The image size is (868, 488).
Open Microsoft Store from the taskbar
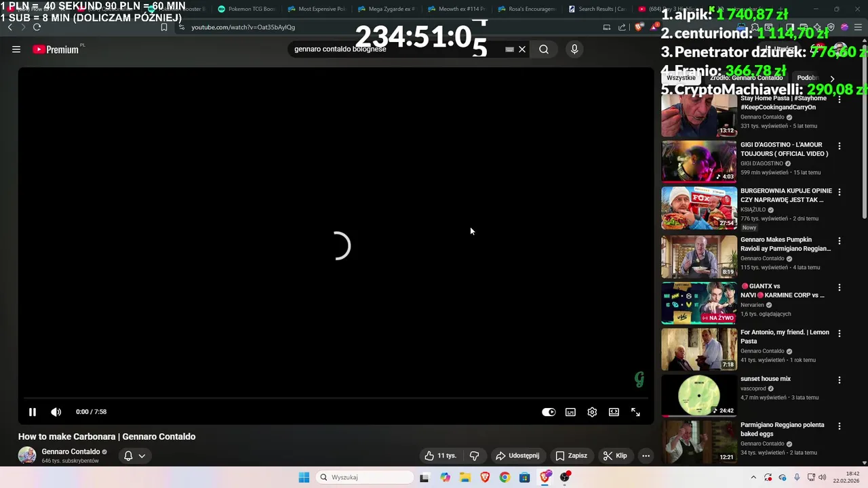(524, 477)
